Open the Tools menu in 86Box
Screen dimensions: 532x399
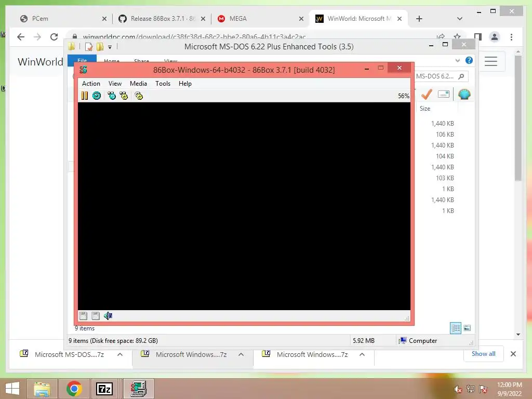click(x=163, y=84)
